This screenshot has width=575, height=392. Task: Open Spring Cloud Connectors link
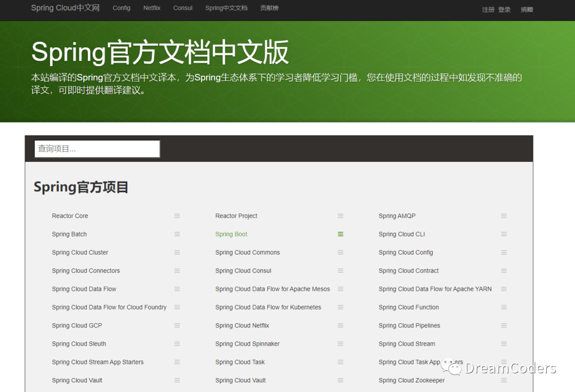tap(86, 271)
